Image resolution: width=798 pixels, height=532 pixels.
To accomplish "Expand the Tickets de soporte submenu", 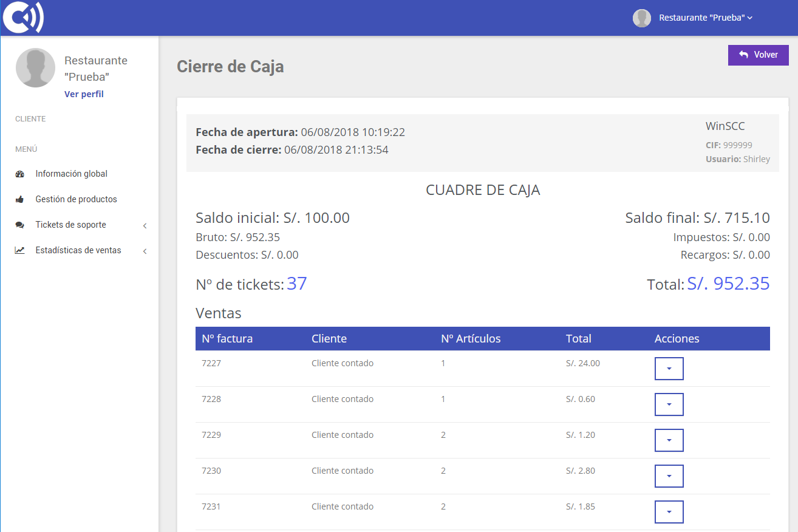I will [x=145, y=225].
